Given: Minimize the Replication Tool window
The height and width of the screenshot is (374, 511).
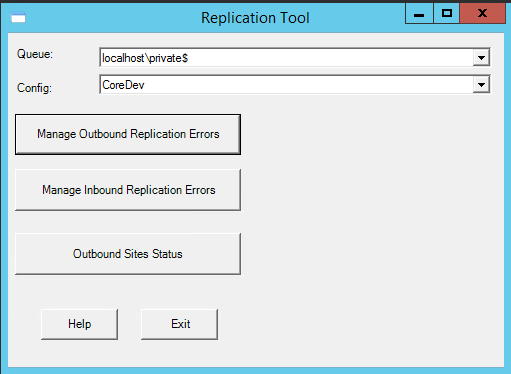Looking at the screenshot, I should [x=419, y=14].
